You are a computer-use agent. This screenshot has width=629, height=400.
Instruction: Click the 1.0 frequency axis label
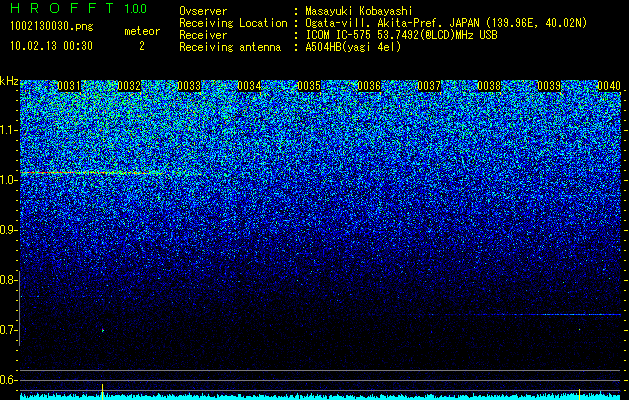click(9, 180)
